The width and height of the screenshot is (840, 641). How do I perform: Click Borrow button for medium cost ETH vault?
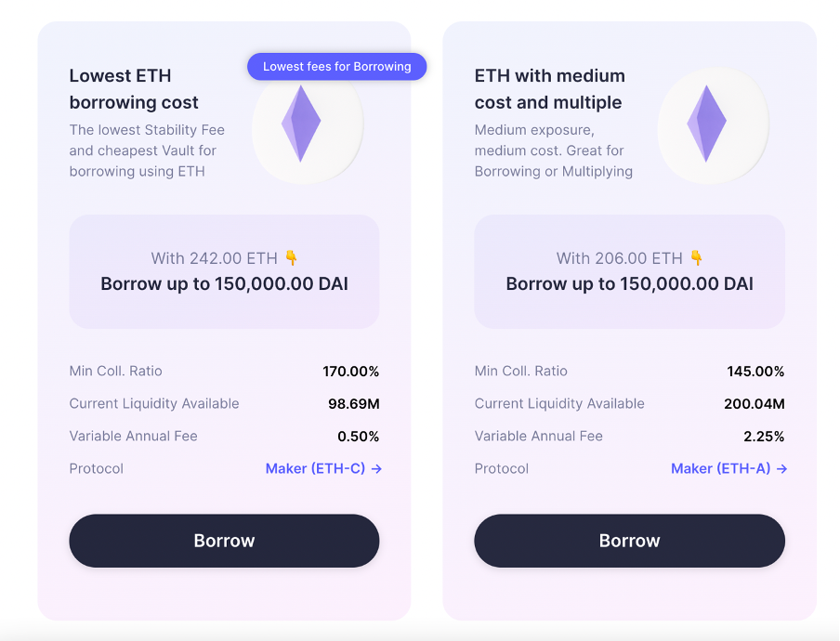click(629, 541)
